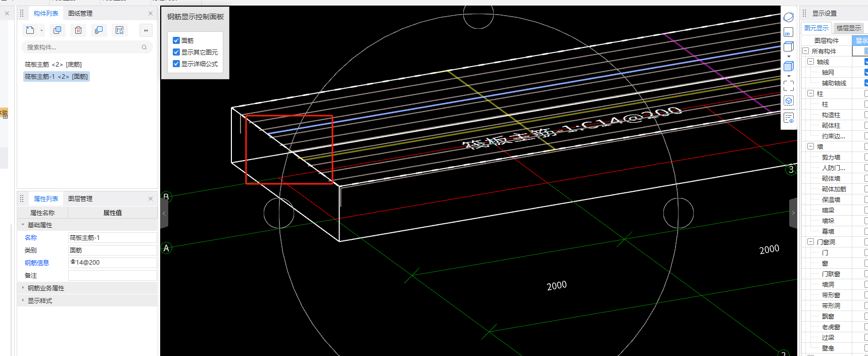The height and width of the screenshot is (356, 868).
Task: Collapse the 基础属性 section
Action: click(23, 225)
